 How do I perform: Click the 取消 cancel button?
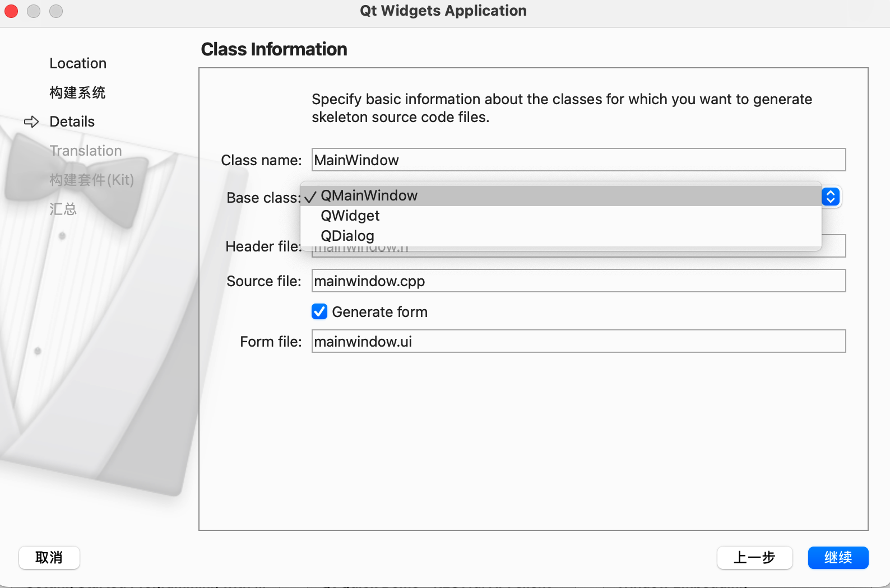click(x=49, y=558)
